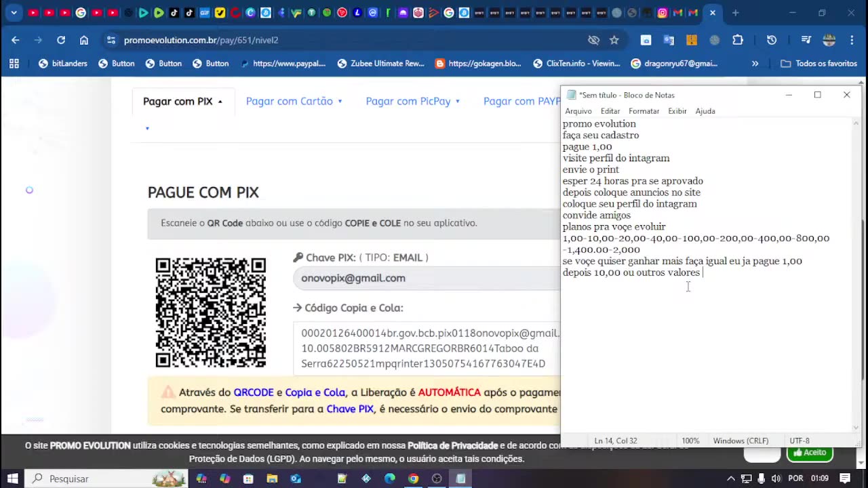Select the Pagar com PIX tab
The height and width of the screenshot is (488, 868).
coord(182,101)
